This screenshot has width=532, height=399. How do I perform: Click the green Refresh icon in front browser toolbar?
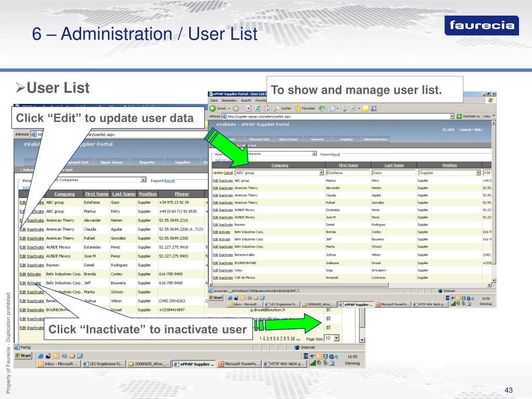point(258,108)
